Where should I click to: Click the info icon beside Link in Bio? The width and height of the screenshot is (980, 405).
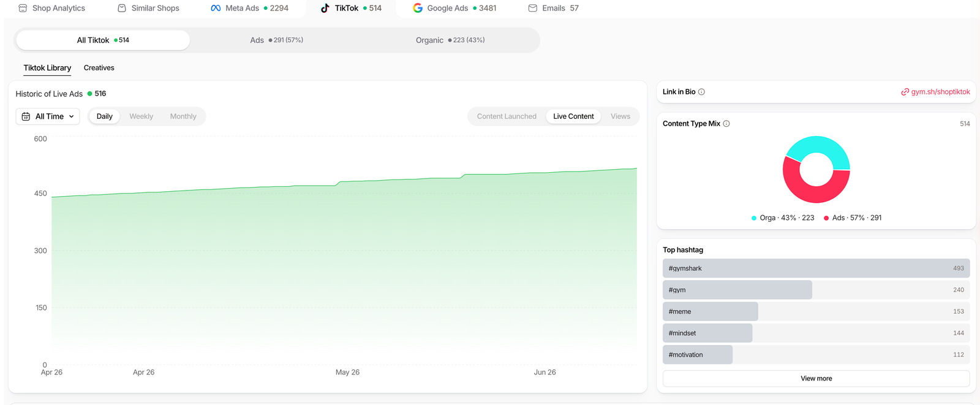(x=701, y=92)
